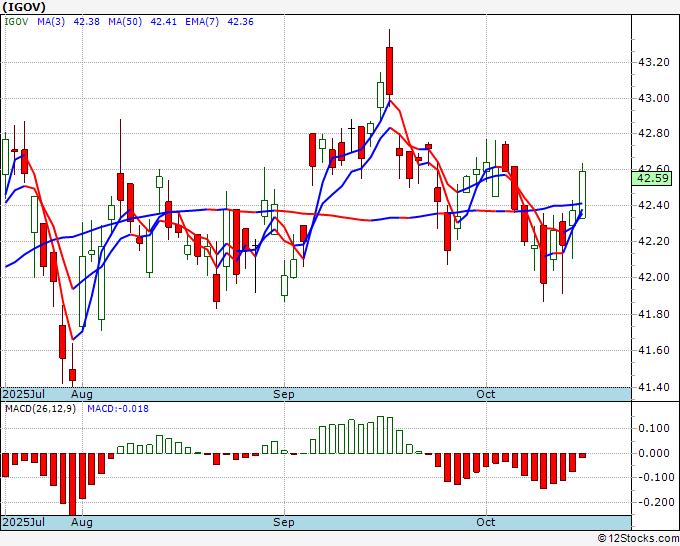Click the 43.00 price axis label
This screenshot has height=546, width=680.
coord(654,98)
